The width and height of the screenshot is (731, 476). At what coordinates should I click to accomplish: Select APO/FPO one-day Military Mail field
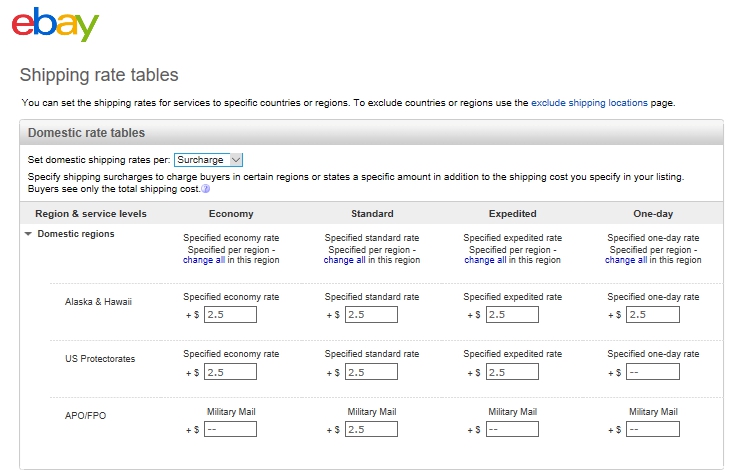pos(653,429)
